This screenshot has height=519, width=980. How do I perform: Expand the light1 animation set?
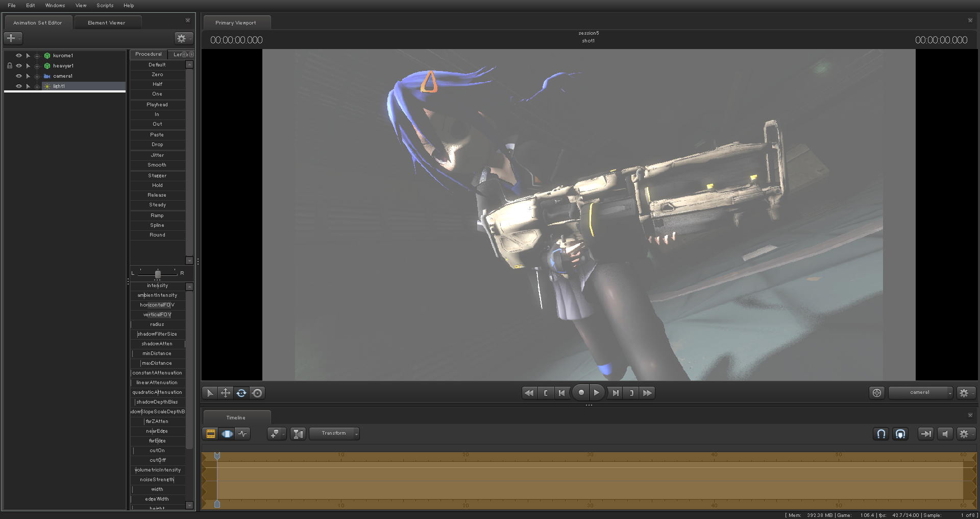click(x=37, y=86)
